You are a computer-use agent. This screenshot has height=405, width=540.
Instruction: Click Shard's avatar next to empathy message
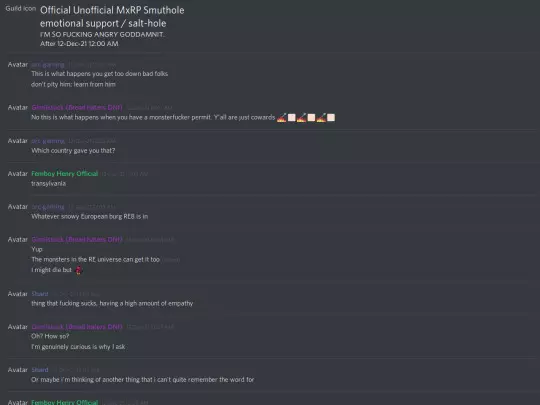[18, 294]
